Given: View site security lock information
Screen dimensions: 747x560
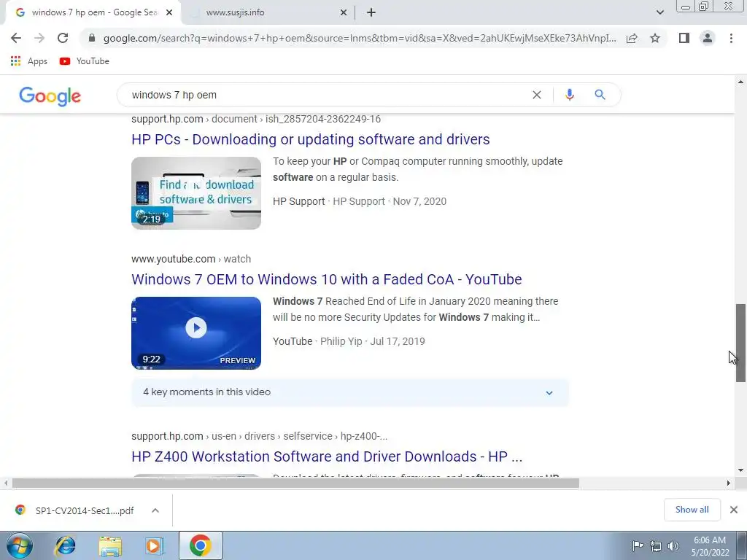Looking at the screenshot, I should [x=92, y=38].
